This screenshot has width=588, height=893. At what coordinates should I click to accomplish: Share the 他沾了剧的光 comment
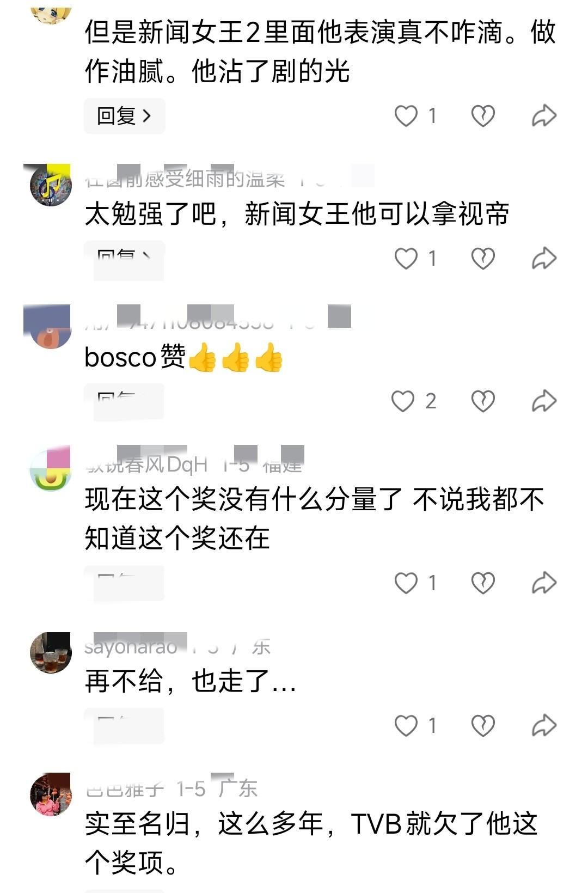pyautogui.click(x=544, y=115)
